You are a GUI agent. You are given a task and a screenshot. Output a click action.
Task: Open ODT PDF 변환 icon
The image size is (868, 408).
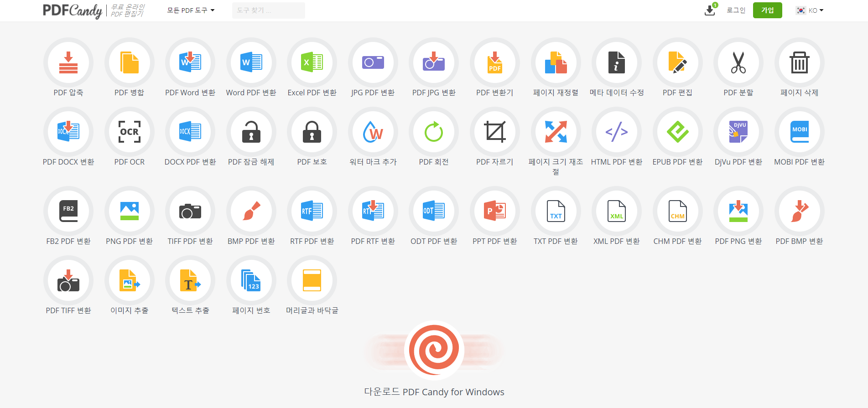[434, 211]
